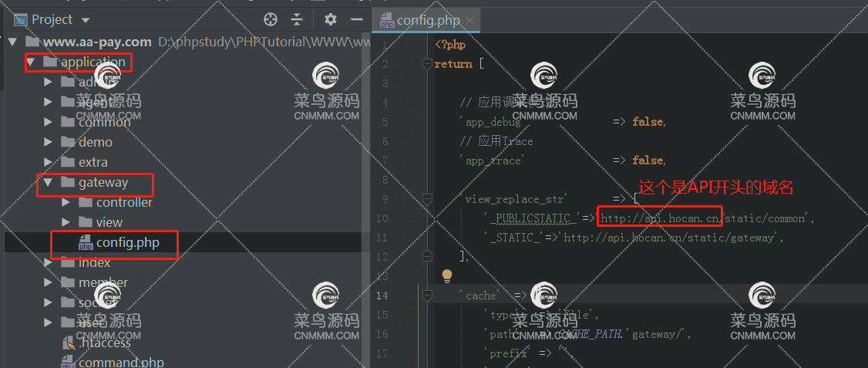Collapse the application folder arrow
Image resolution: width=868 pixels, height=368 pixels.
click(x=30, y=62)
